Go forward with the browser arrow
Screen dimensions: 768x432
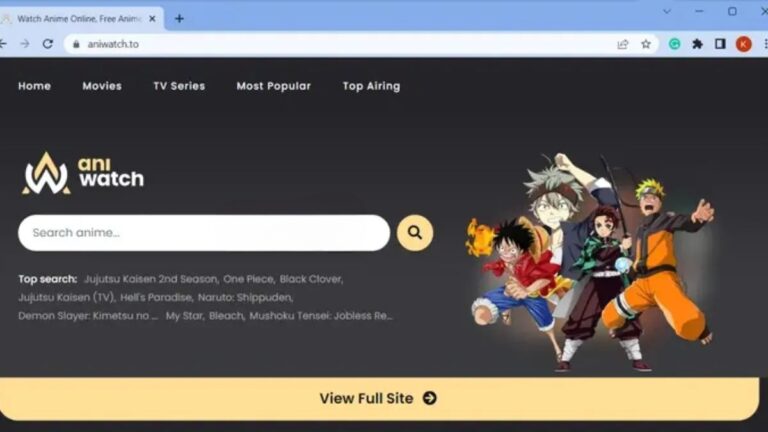(x=24, y=44)
